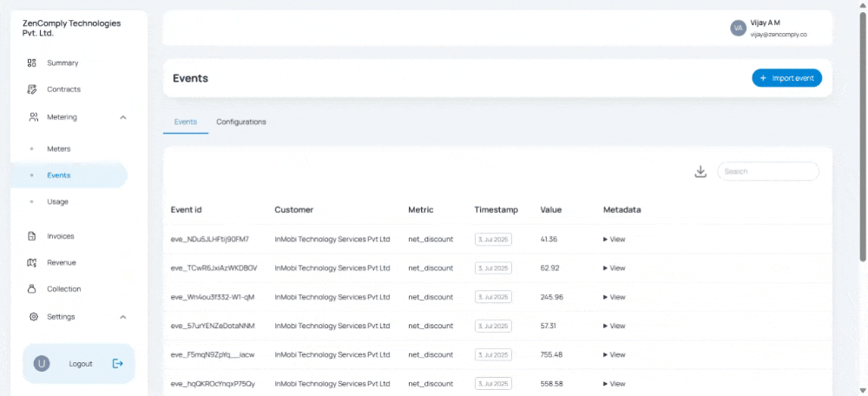Click the Metadata column header
Screen dimensions: 868x396
[622, 210]
